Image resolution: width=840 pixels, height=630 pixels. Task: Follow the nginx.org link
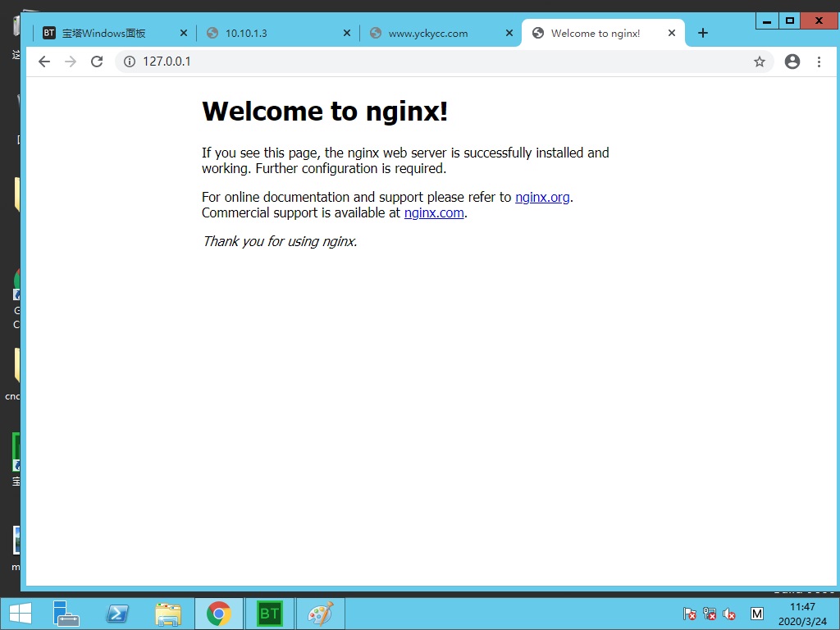tap(542, 197)
